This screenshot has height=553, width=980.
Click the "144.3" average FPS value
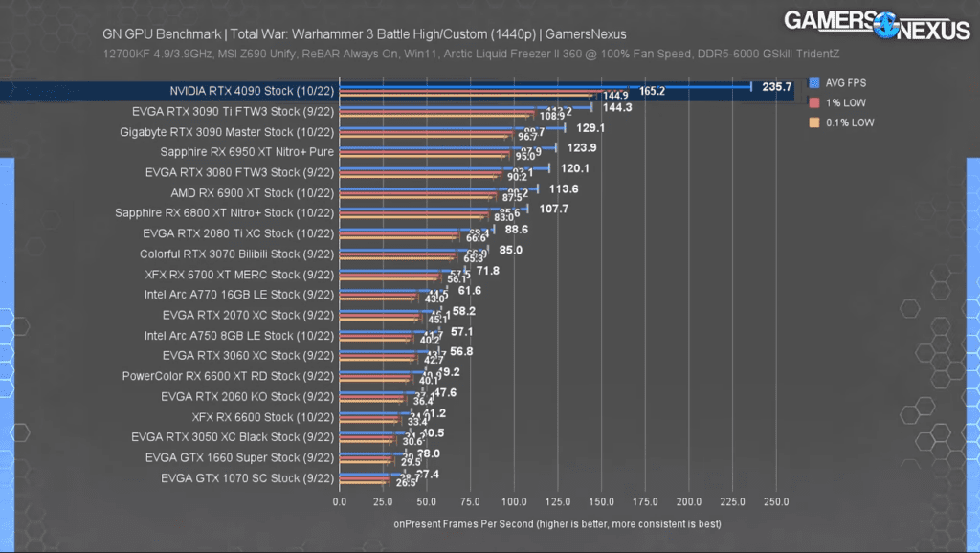[617, 107]
